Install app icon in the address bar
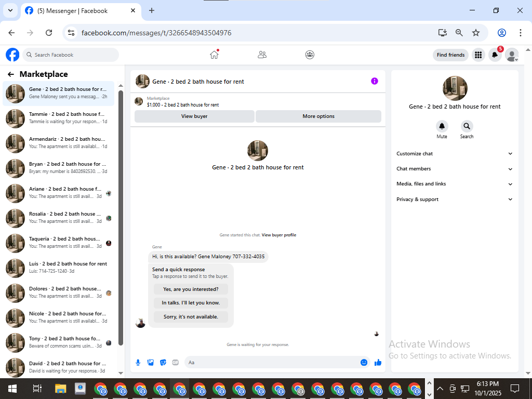This screenshot has width=532, height=399. point(443,33)
